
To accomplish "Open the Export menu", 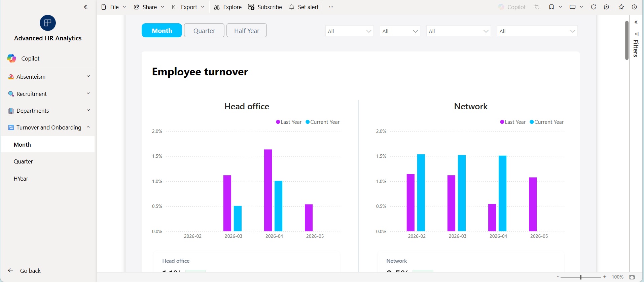I will 188,7.
